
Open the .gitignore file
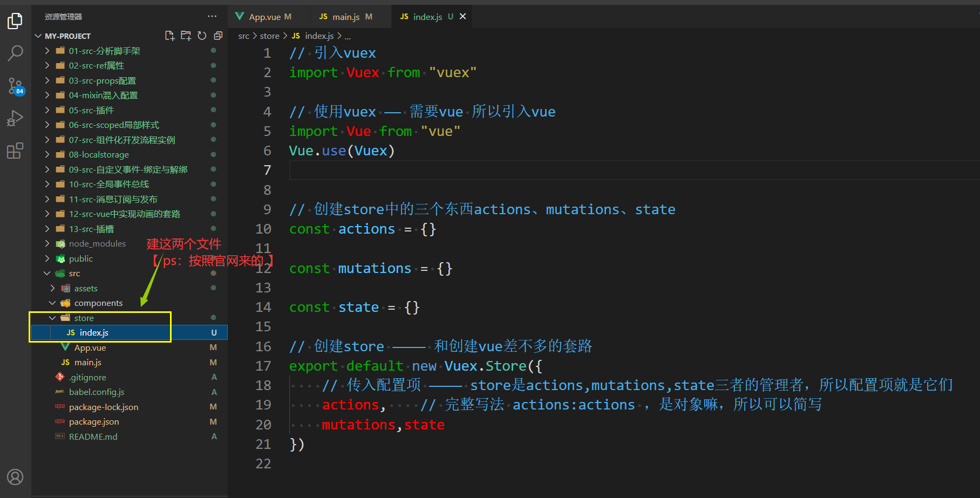130,377
